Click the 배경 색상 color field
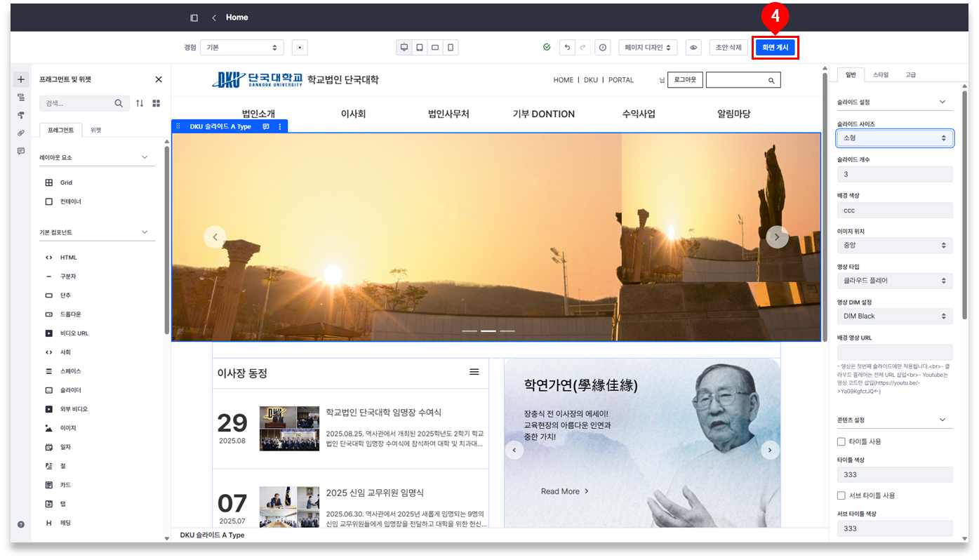The image size is (979, 560). click(x=895, y=211)
